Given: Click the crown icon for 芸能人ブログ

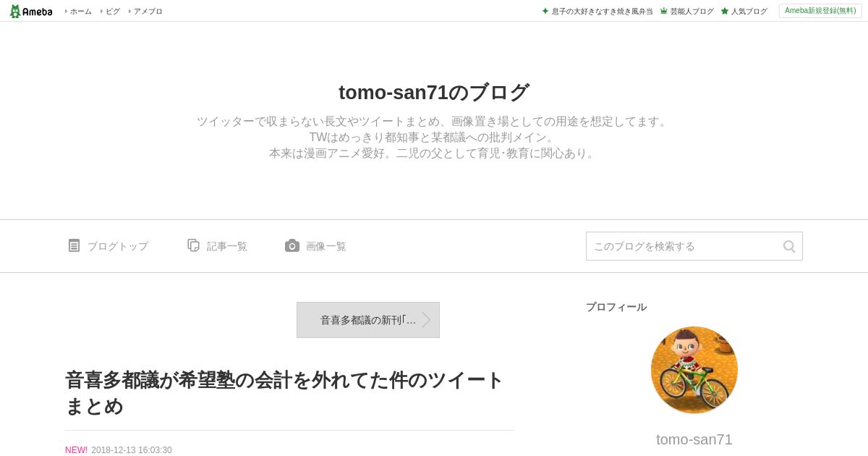Looking at the screenshot, I should [663, 11].
